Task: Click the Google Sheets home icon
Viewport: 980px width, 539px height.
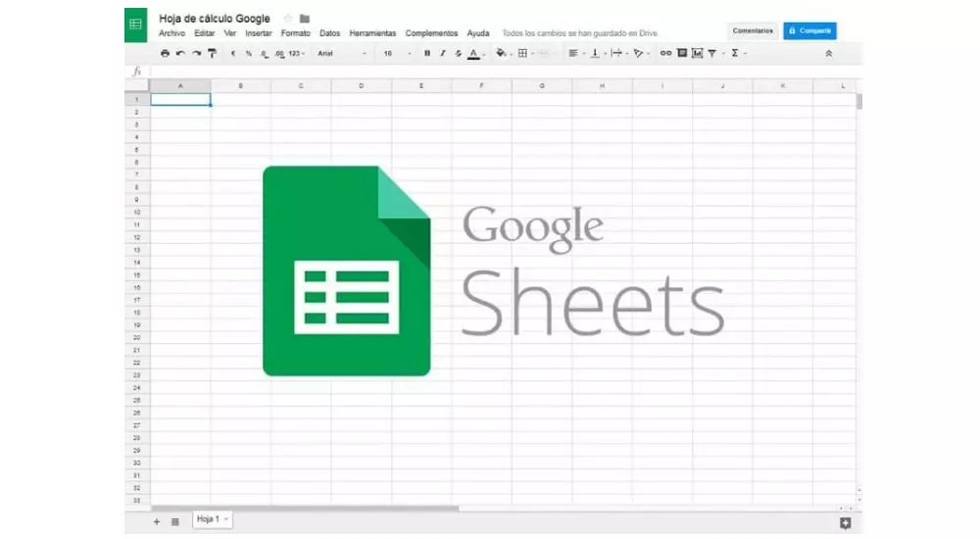Action: coord(137,24)
